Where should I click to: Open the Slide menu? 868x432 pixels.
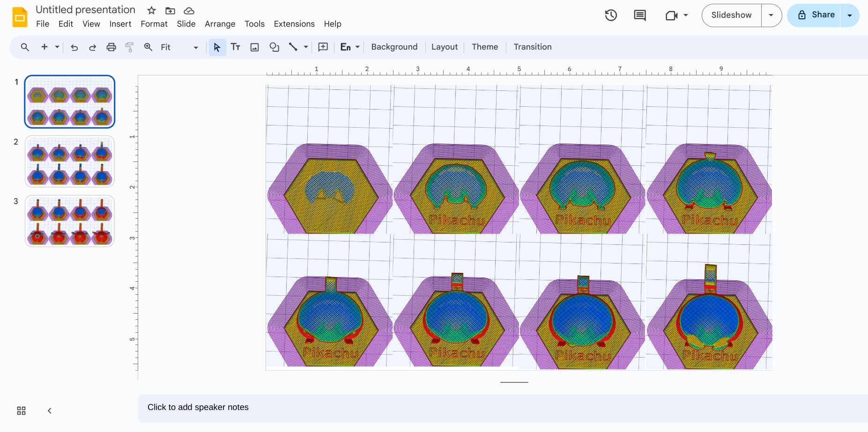pos(186,24)
